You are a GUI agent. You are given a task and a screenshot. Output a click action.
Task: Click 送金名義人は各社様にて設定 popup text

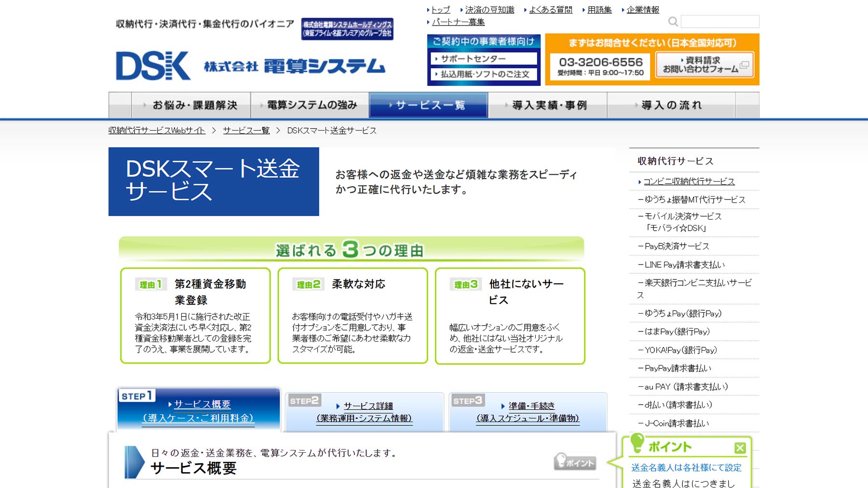tap(686, 467)
